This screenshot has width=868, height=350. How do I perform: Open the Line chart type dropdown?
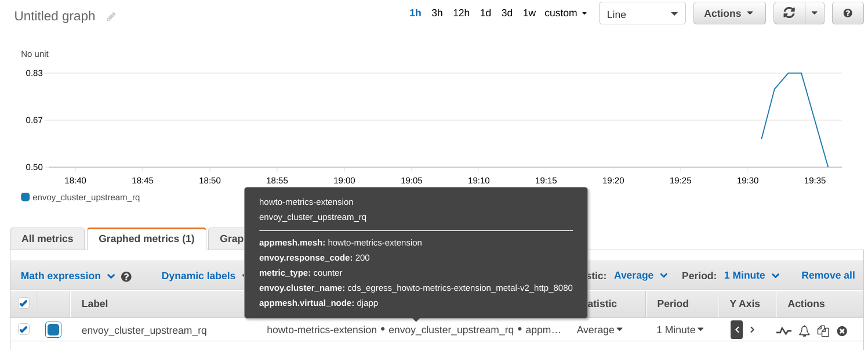642,13
